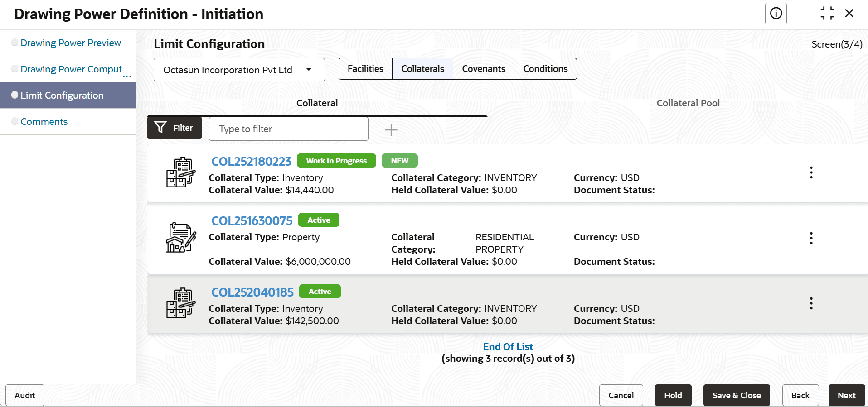The image size is (868, 407).
Task: Click the collateral value $142,500.00
Action: click(312, 321)
